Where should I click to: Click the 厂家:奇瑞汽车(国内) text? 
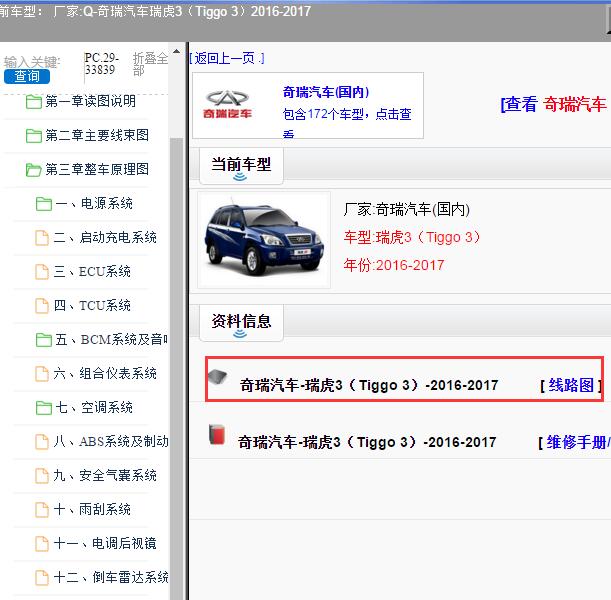(406, 209)
